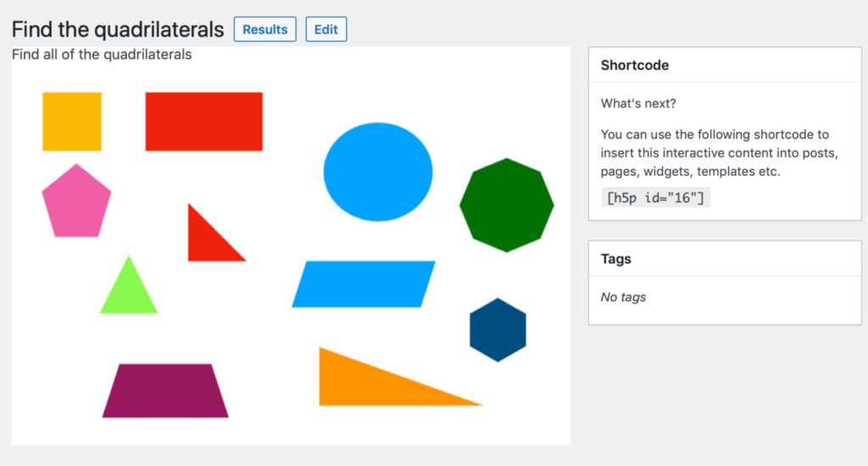The width and height of the screenshot is (868, 466).
Task: Select the red rectangle shape
Action: point(203,121)
